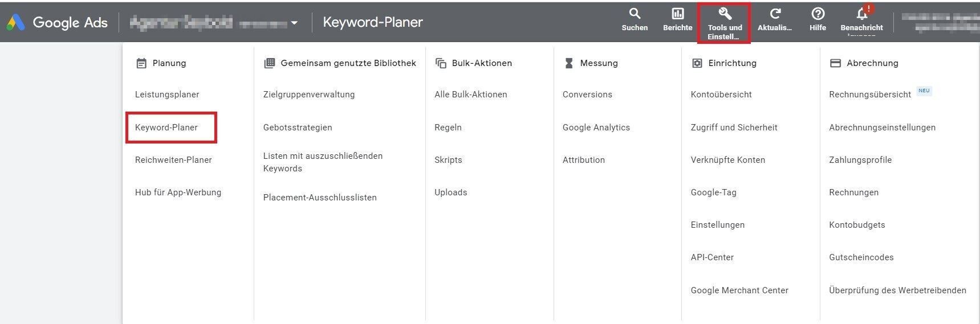Open Rechnungsübersicht
The height and width of the screenshot is (324, 980).
point(870,95)
